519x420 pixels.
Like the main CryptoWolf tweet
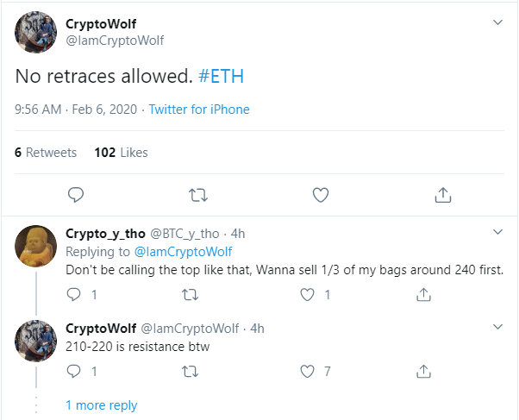pyautogui.click(x=321, y=195)
